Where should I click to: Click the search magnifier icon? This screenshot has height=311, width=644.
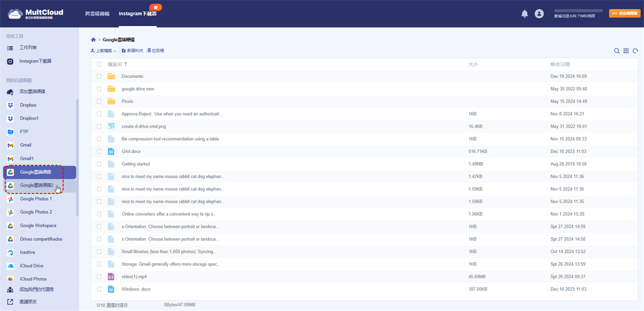tap(617, 51)
